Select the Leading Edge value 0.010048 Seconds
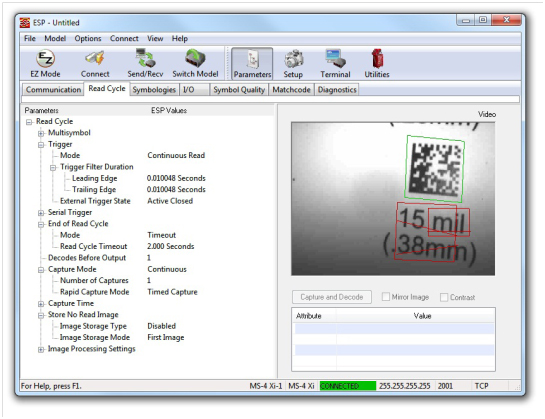545x419 pixels. [176, 178]
